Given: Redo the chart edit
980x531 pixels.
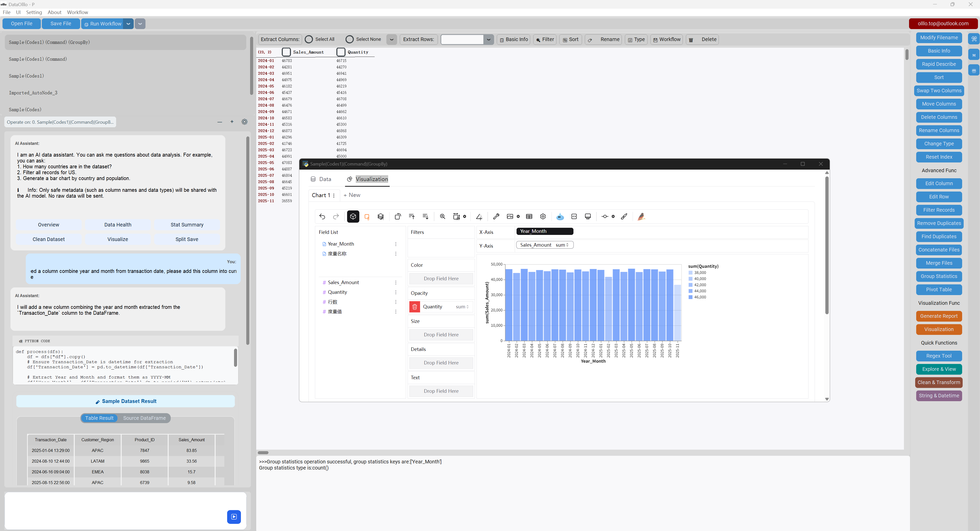Looking at the screenshot, I should coord(336,216).
